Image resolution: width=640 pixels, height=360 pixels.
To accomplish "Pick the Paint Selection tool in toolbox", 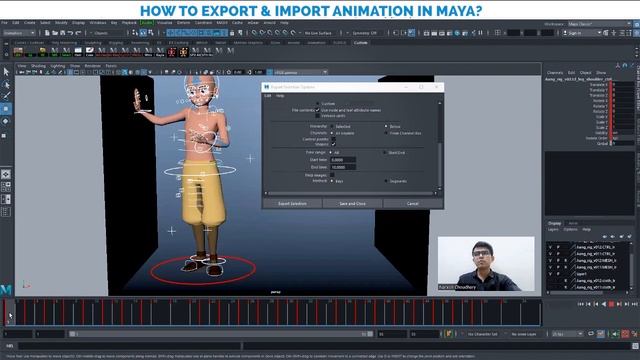I will click(6, 96).
